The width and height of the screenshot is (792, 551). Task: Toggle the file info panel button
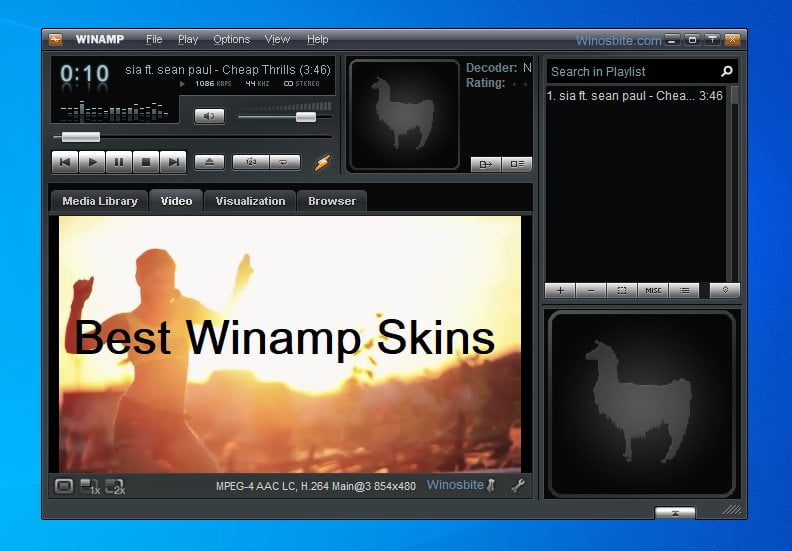[x=517, y=164]
